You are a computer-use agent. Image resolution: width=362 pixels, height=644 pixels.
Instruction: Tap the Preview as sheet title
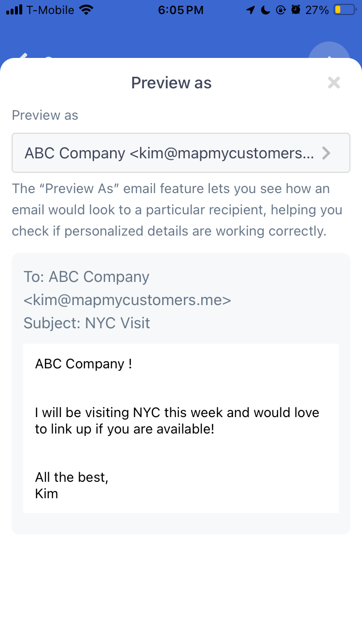[171, 83]
